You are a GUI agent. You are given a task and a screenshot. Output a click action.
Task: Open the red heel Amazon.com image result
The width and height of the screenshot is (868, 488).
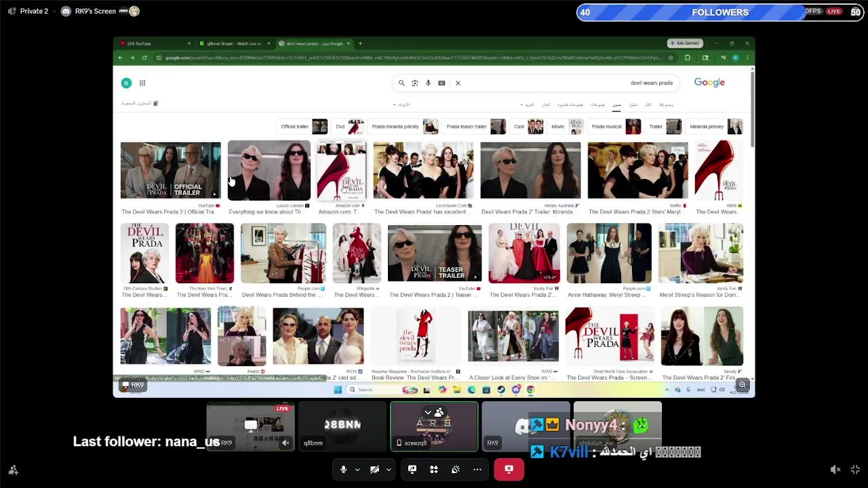click(x=341, y=171)
